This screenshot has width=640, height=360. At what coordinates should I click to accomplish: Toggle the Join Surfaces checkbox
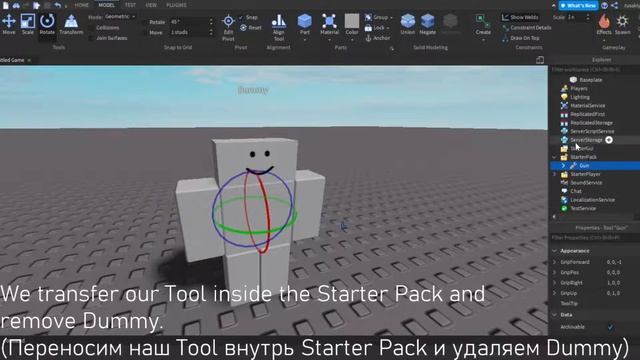[91, 38]
